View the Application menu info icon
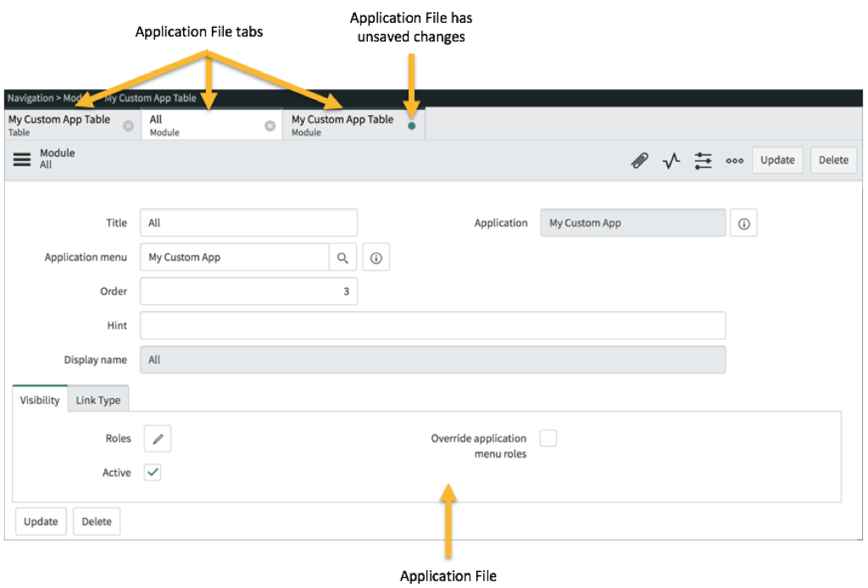The width and height of the screenshot is (868, 588). coord(376,256)
